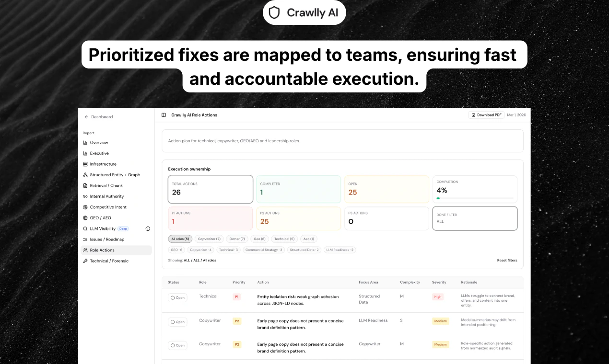The image size is (609, 364).
Task: Click Reset filters
Action: point(507,261)
